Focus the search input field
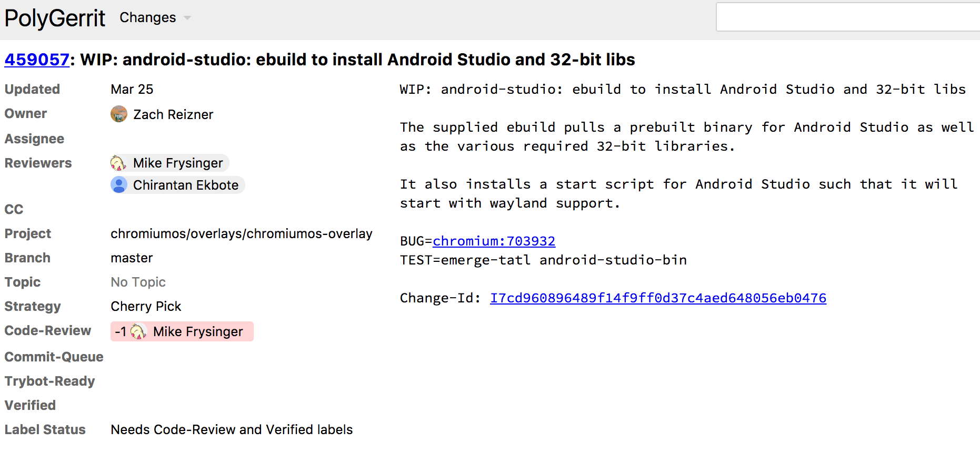Viewport: 980px width, 451px height. [x=847, y=17]
